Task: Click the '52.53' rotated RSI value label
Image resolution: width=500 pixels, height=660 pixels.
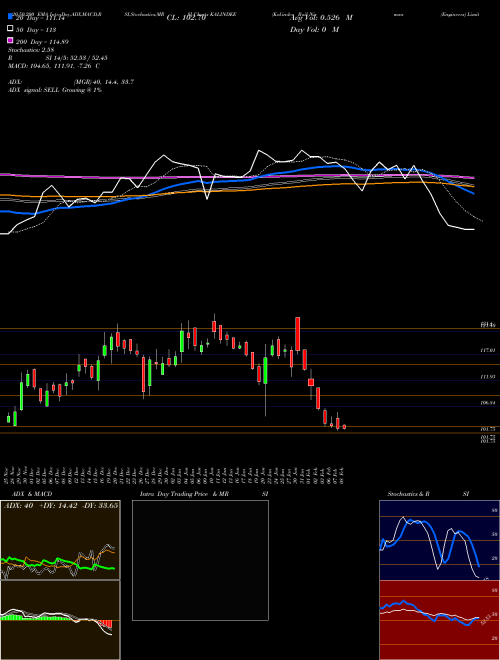Action: click(487, 620)
